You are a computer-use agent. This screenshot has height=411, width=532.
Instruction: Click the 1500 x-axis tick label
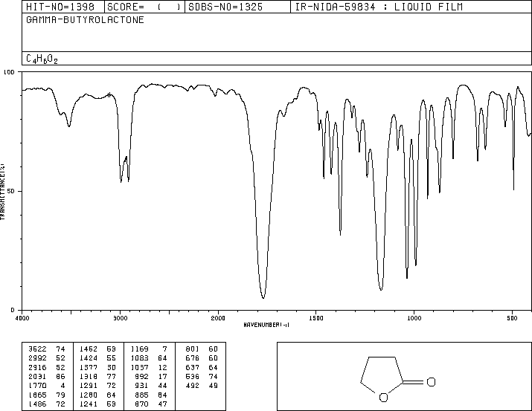tap(316, 318)
